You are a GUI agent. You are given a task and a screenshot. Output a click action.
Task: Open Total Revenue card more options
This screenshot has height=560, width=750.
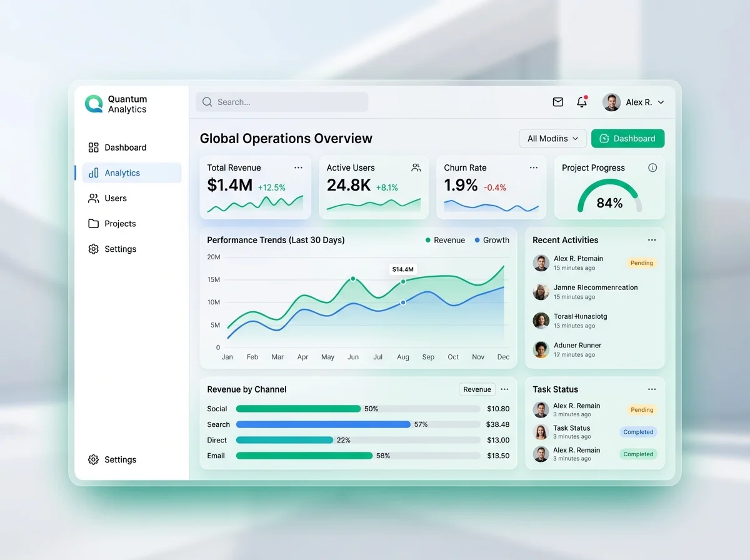298,167
